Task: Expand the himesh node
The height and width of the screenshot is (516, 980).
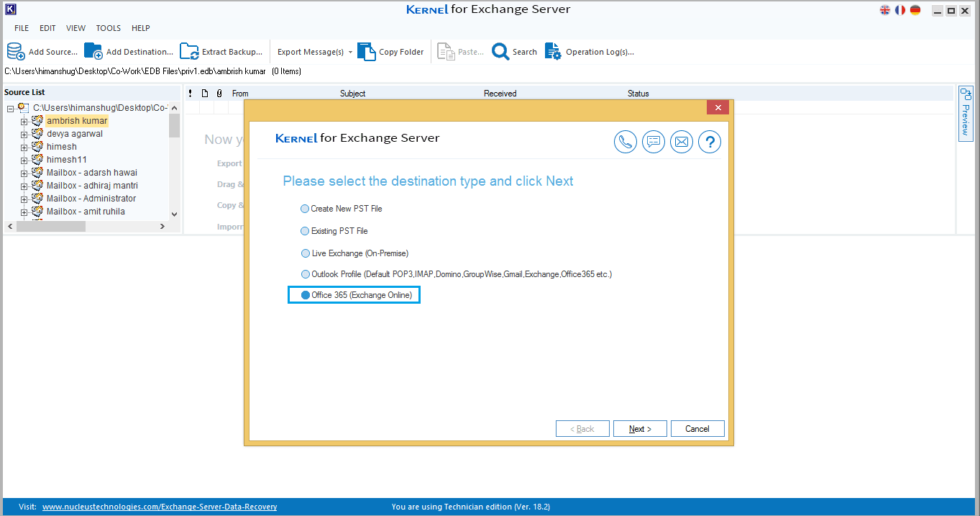Action: [24, 148]
